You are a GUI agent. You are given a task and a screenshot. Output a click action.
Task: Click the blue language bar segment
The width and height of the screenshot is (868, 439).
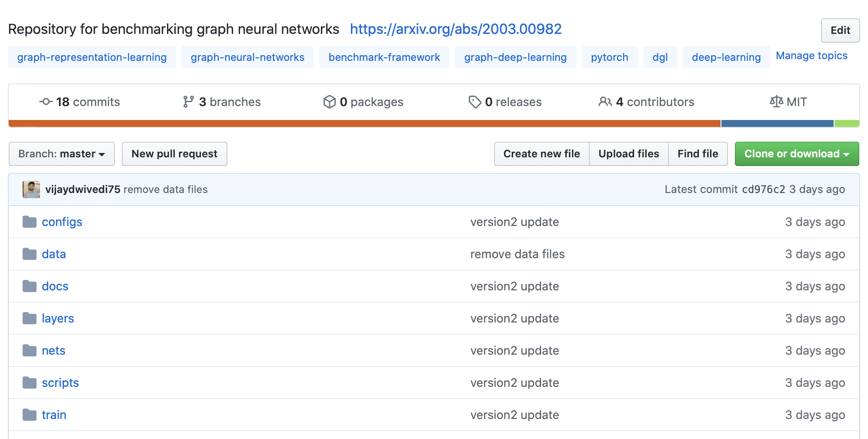click(777, 123)
